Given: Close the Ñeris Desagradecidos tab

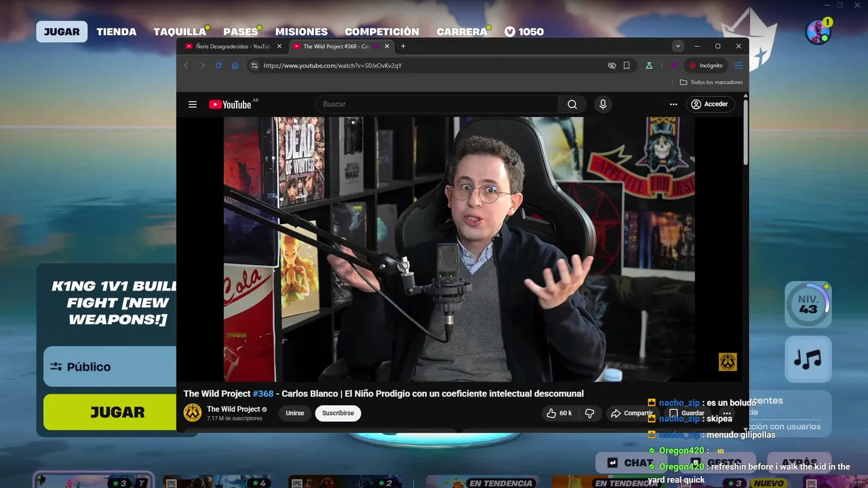Looking at the screenshot, I should coord(279,46).
